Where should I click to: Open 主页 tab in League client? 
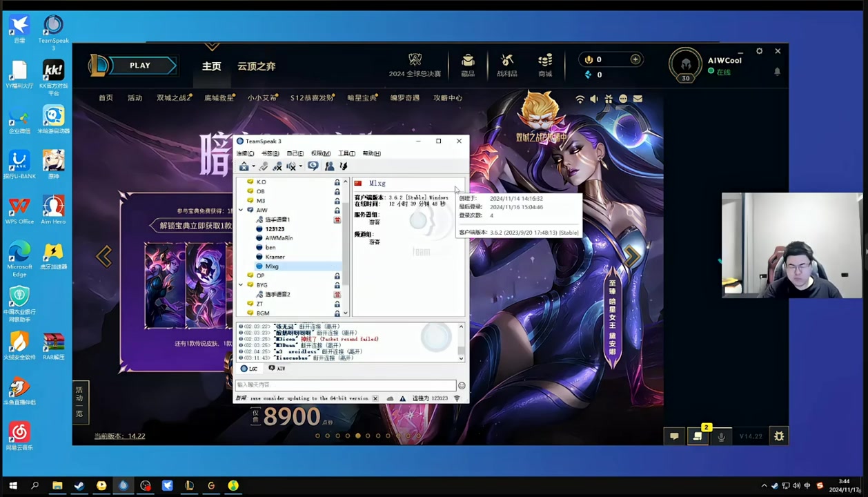click(212, 66)
